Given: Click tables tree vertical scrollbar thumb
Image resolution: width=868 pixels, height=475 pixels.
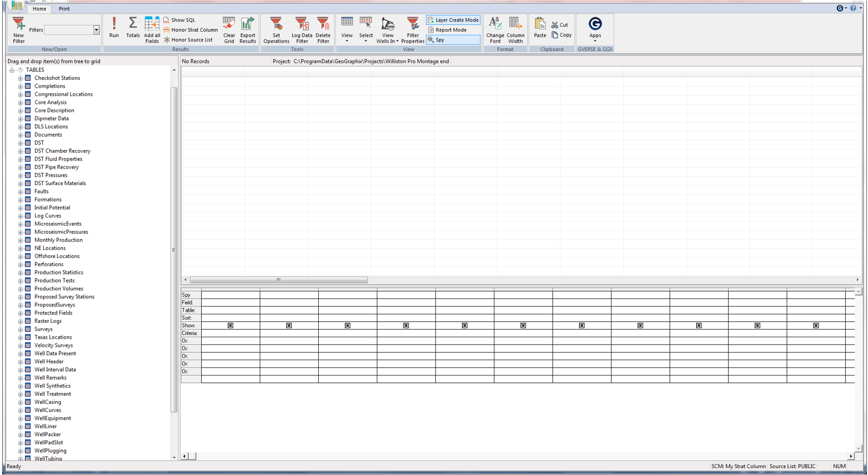Looking at the screenshot, I should (x=173, y=249).
